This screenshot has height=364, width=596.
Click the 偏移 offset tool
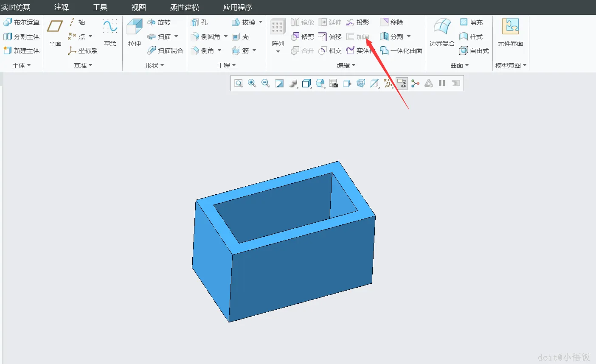[x=330, y=36]
